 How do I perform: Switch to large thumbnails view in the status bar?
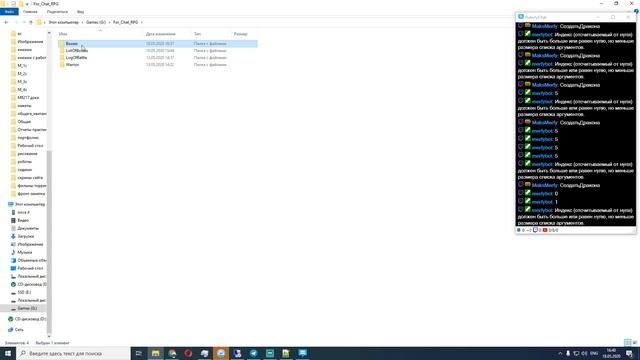point(635,342)
